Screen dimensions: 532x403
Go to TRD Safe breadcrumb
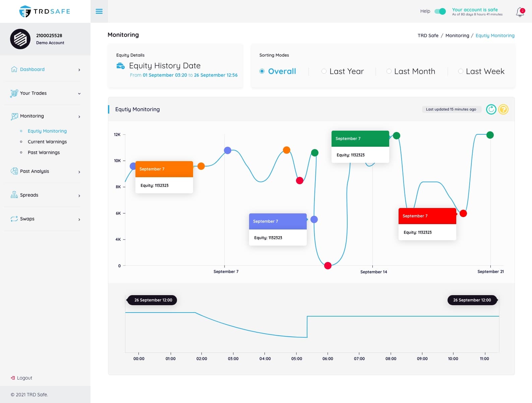tap(428, 36)
